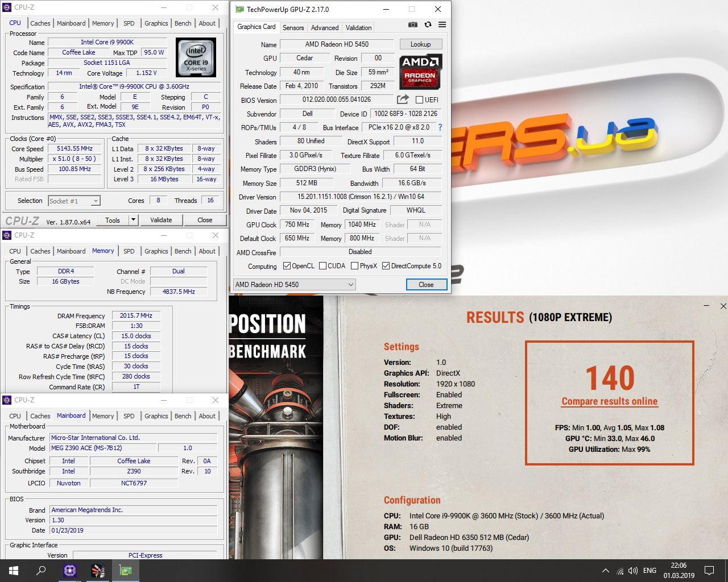This screenshot has width=728, height=582.
Task: Click CPU-Z taskbar icon
Action: [x=70, y=571]
